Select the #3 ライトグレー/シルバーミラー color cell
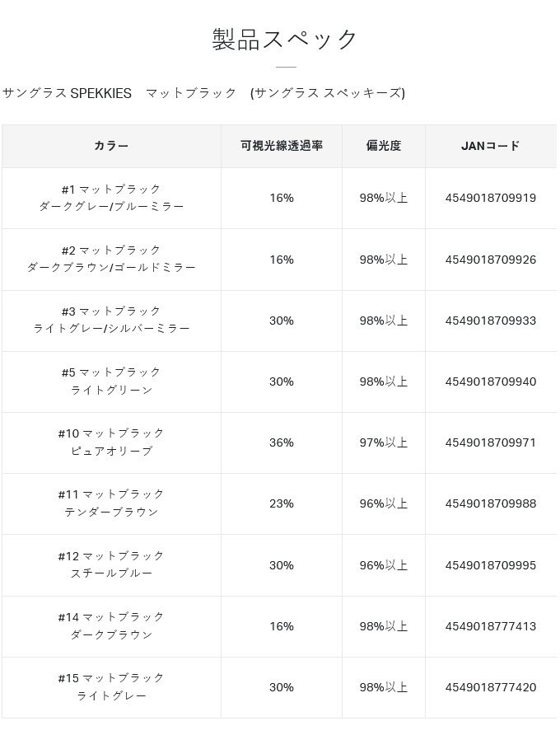The image size is (560, 735). click(x=111, y=320)
